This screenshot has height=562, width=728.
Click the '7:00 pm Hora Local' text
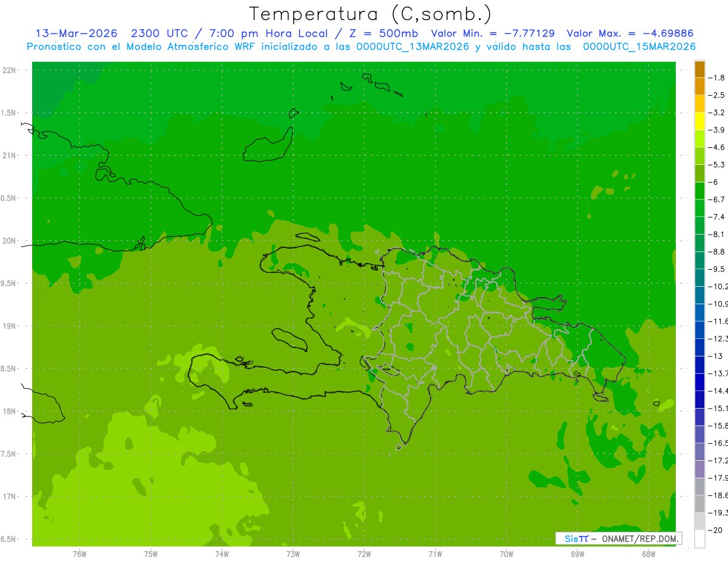point(268,33)
